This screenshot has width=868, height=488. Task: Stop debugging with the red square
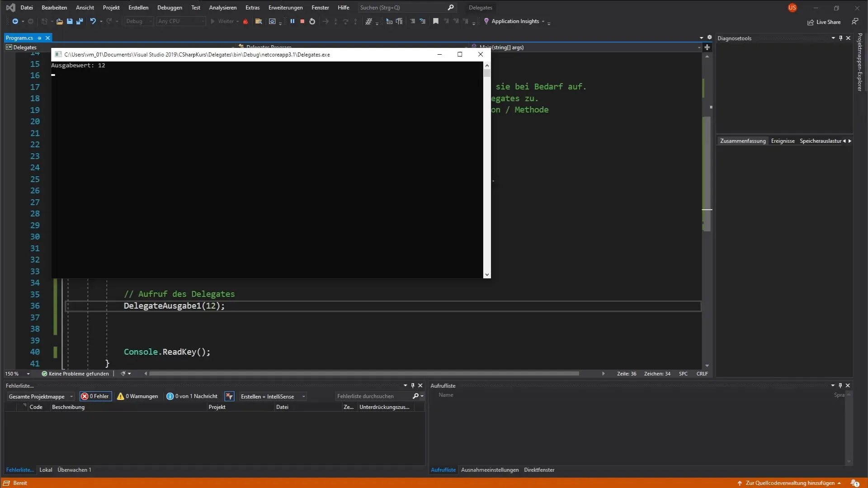coord(302,21)
